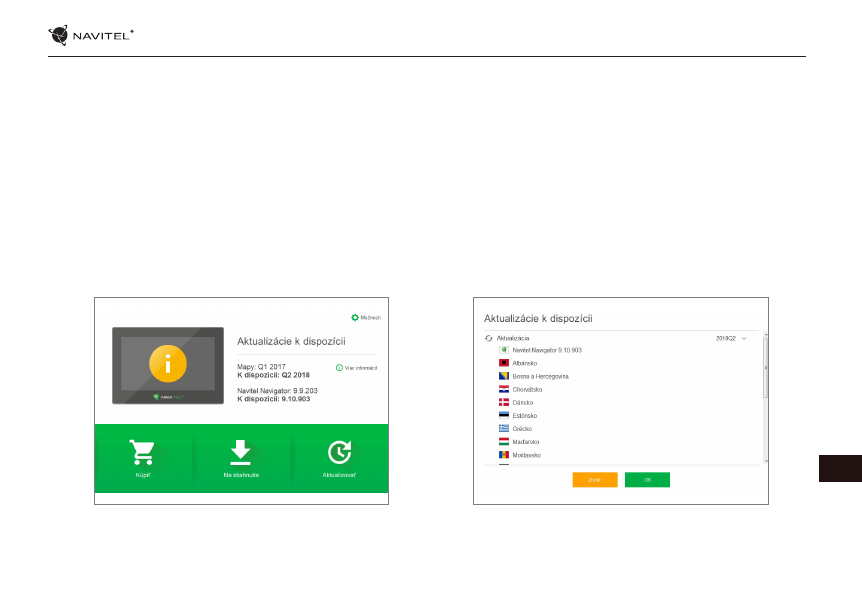Select Estónsko map entry
The height and width of the screenshot is (595, 862).
click(x=525, y=415)
